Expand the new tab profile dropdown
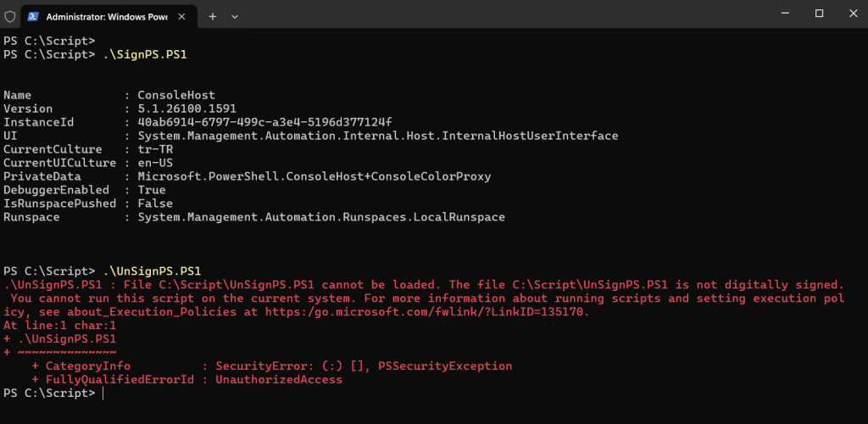Image resolution: width=868 pixels, height=424 pixels. point(235,16)
